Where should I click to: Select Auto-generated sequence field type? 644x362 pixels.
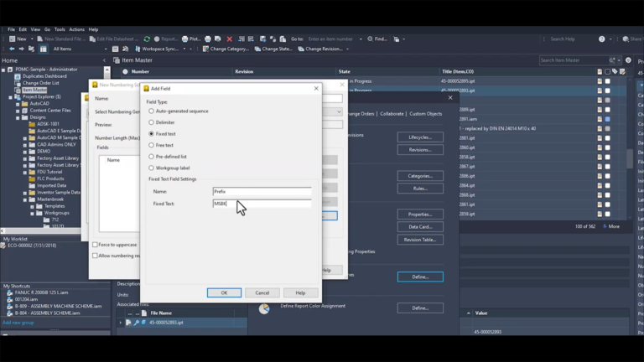[x=151, y=111]
